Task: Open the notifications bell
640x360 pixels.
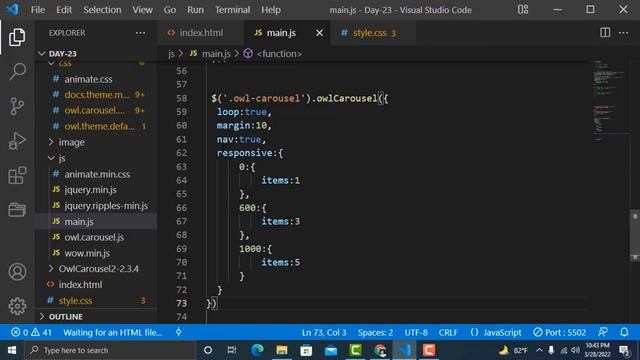Action: tap(624, 332)
